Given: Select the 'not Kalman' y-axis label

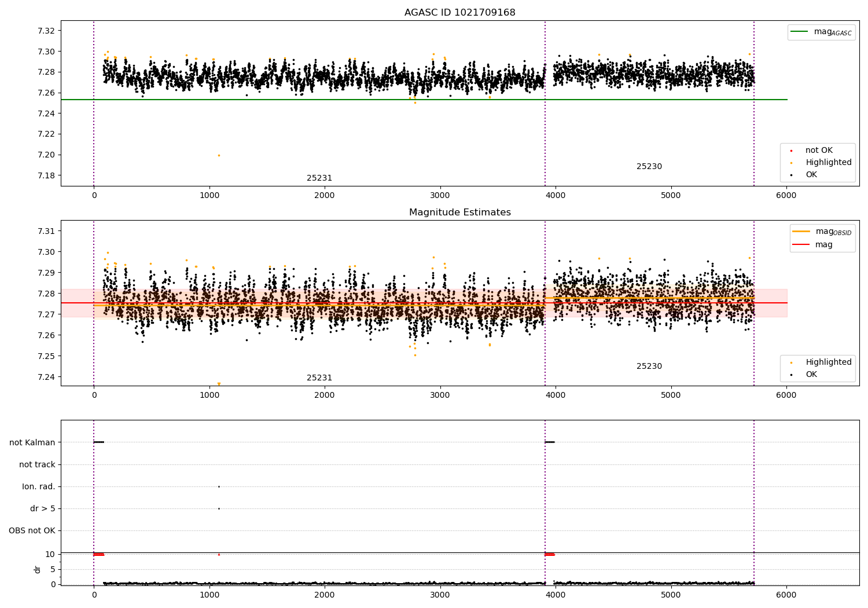Looking at the screenshot, I should click(x=32, y=442).
